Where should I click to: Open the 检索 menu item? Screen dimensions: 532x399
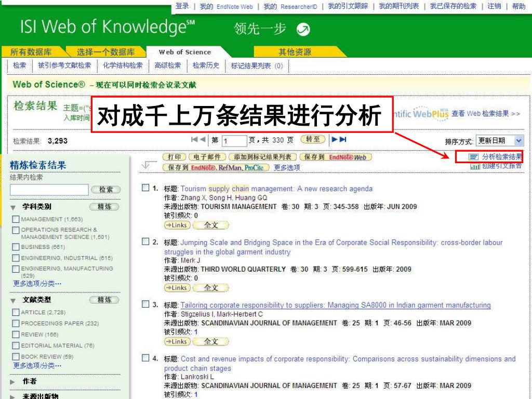19,65
